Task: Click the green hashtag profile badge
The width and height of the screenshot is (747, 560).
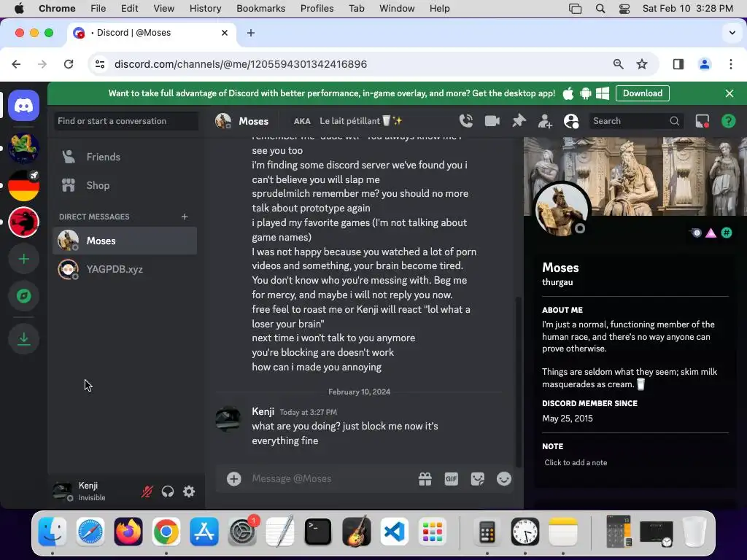Action: (727, 233)
